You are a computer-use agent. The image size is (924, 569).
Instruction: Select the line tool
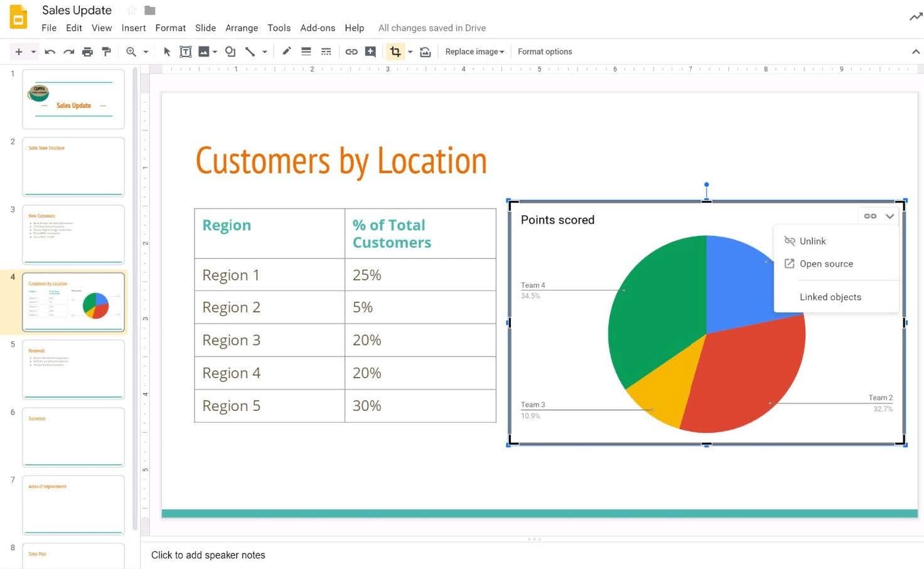250,51
